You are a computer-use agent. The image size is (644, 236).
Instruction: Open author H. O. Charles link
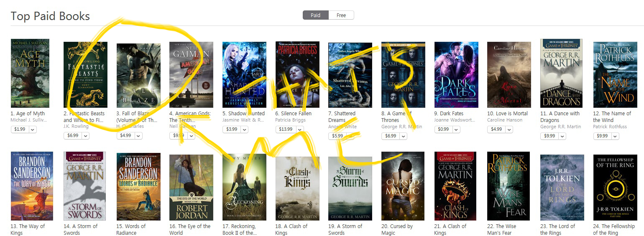point(133,127)
